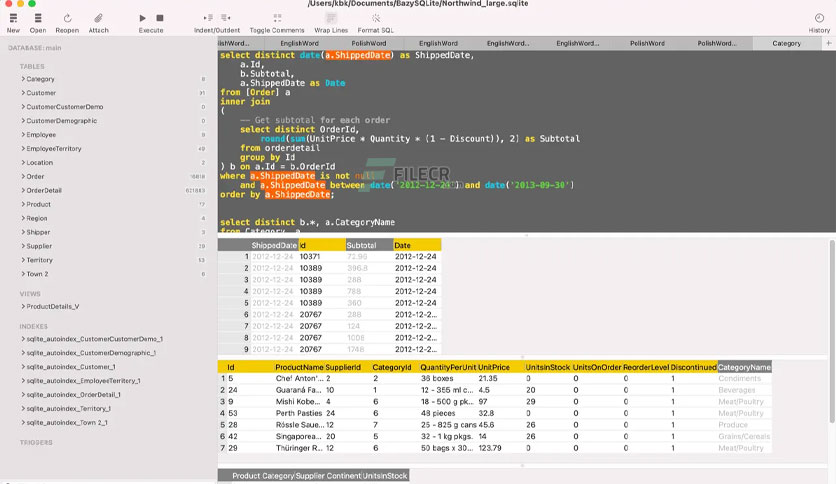
Task: Click the Date column header
Action: [417, 245]
